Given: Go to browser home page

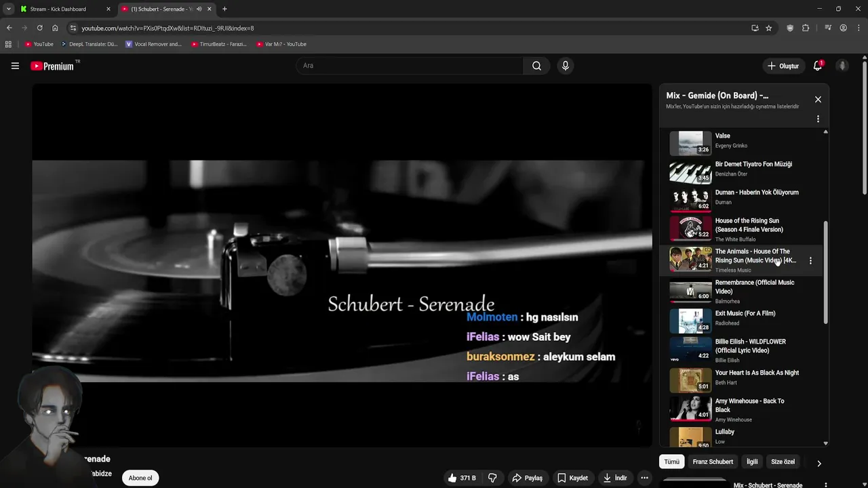Looking at the screenshot, I should [55, 28].
